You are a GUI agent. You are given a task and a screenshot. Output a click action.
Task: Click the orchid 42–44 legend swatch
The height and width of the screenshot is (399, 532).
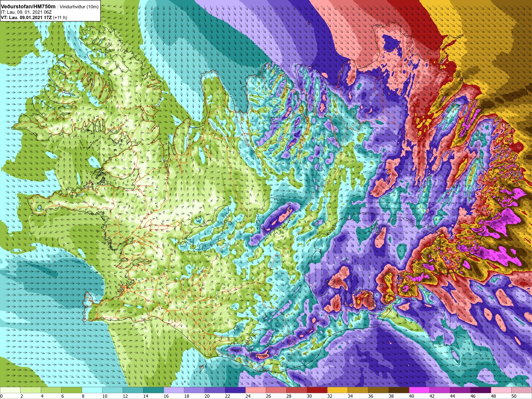click(440, 389)
